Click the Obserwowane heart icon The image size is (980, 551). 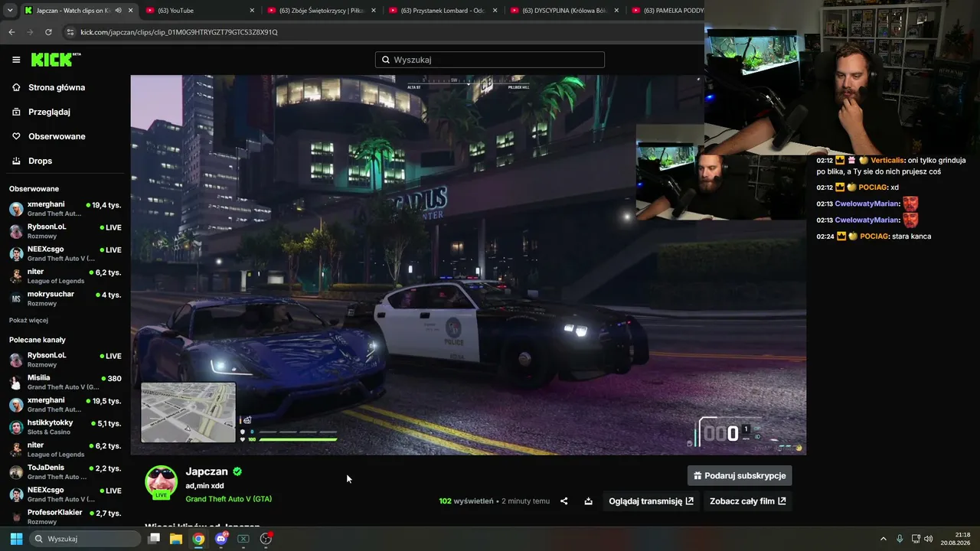click(16, 136)
